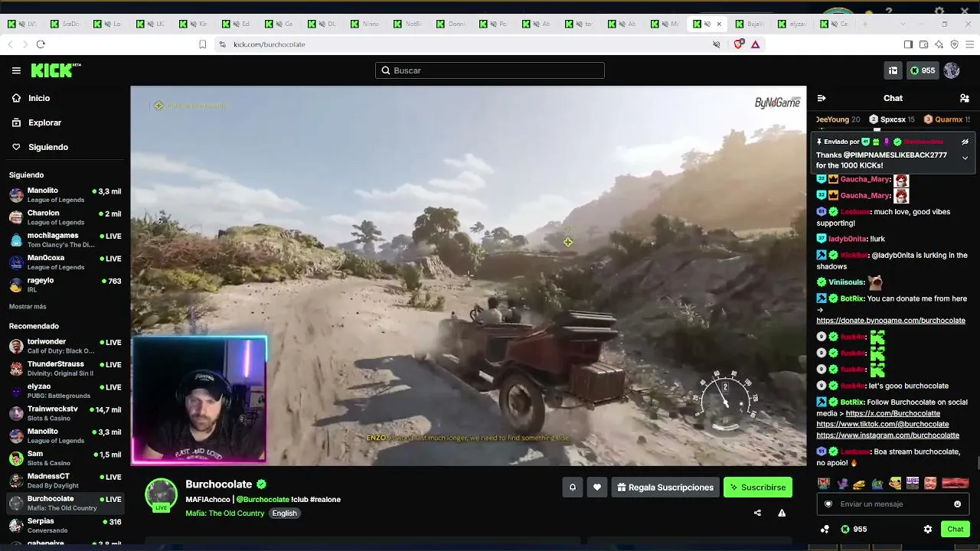Open rageylo IRL channel in the sidebar

pos(65,285)
